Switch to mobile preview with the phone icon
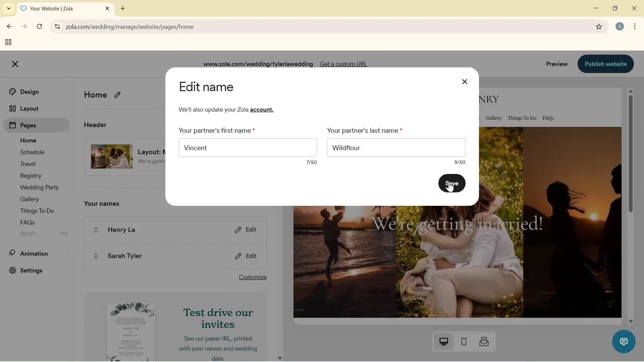 [x=464, y=342]
